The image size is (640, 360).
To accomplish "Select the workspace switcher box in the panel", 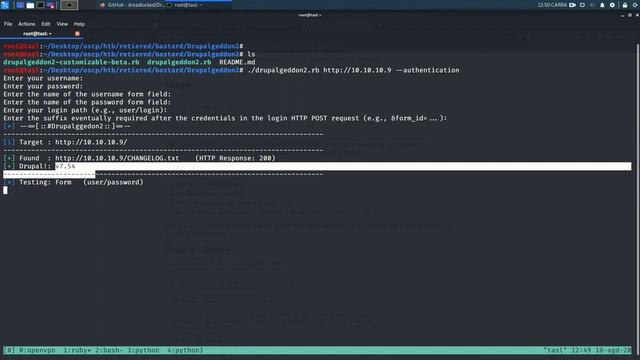I will click(69, 5).
